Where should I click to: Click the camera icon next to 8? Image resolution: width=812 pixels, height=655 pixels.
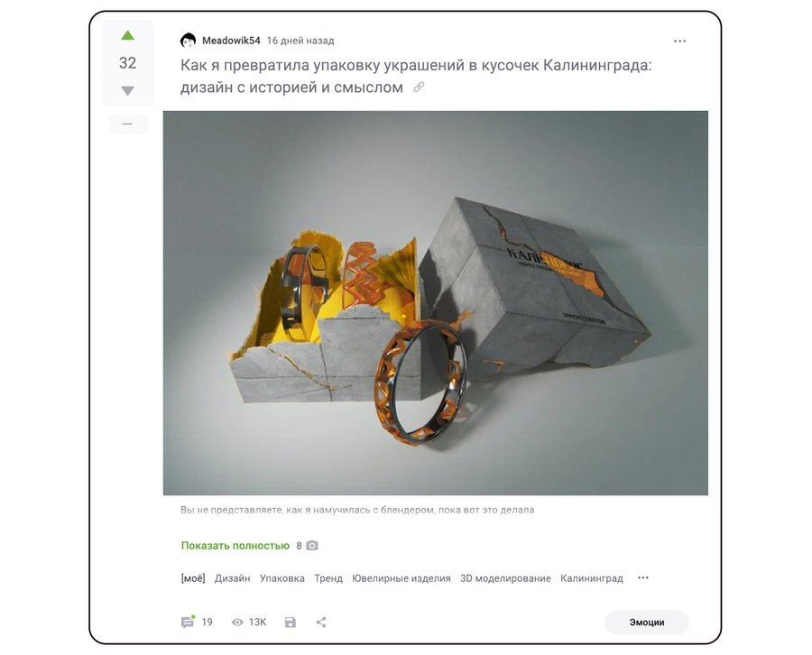pyautogui.click(x=312, y=546)
